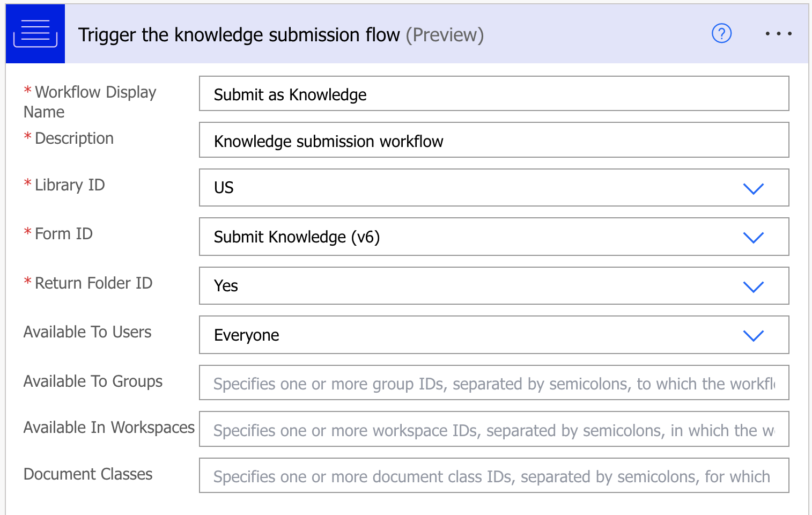The image size is (812, 515).
Task: Open the Available To Users dropdown arrow
Action: click(x=753, y=335)
